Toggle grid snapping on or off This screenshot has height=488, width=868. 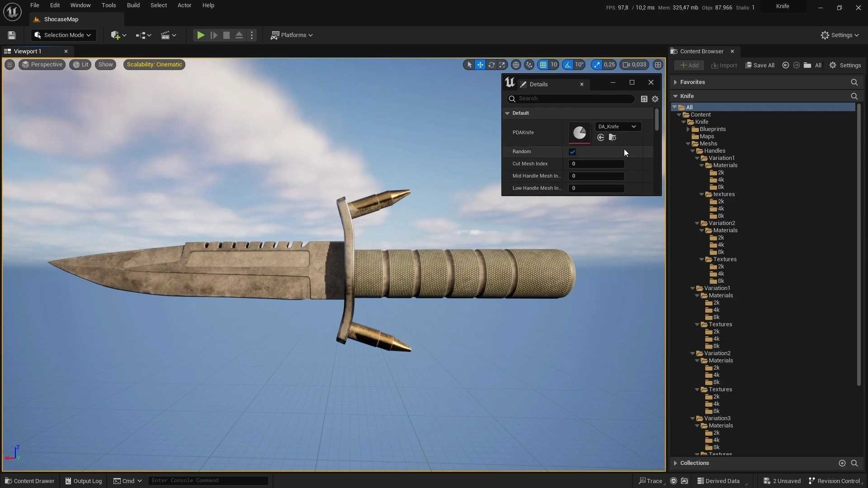(543, 65)
